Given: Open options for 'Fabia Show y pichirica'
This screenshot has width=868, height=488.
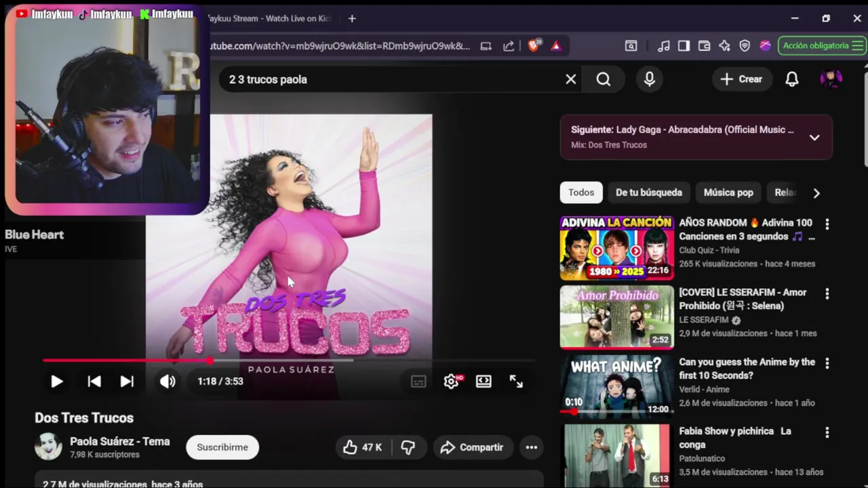Looking at the screenshot, I should click(827, 432).
